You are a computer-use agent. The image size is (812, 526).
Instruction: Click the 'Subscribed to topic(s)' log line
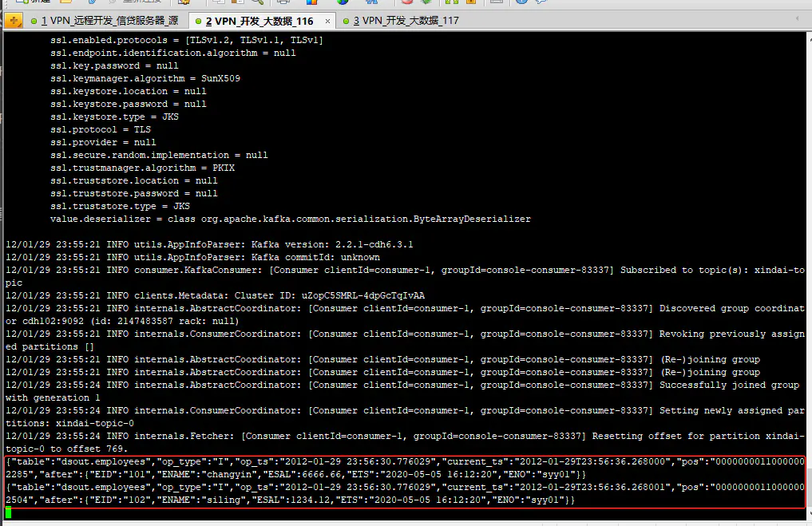click(x=405, y=270)
